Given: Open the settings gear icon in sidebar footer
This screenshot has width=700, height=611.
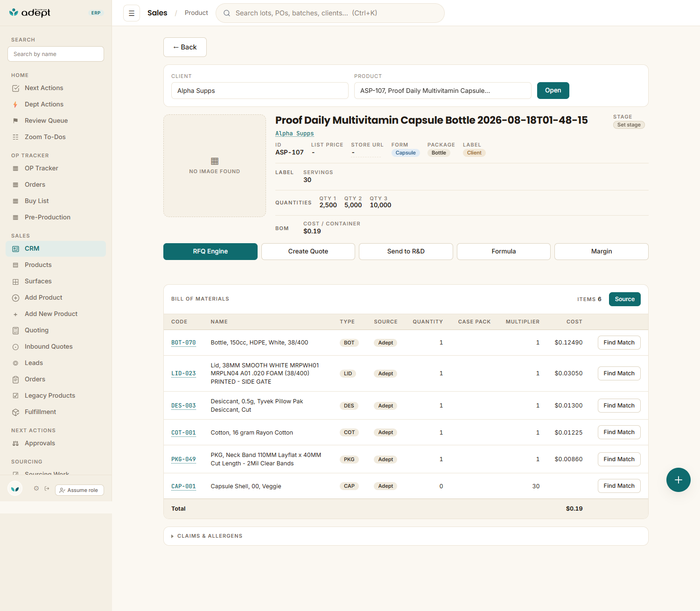Looking at the screenshot, I should pyautogui.click(x=36, y=489).
